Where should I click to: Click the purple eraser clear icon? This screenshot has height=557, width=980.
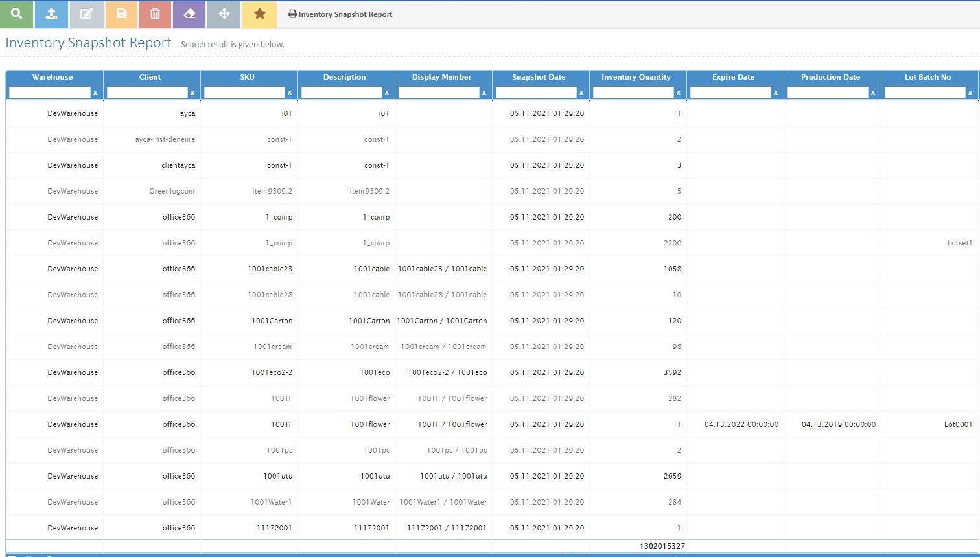pyautogui.click(x=190, y=14)
